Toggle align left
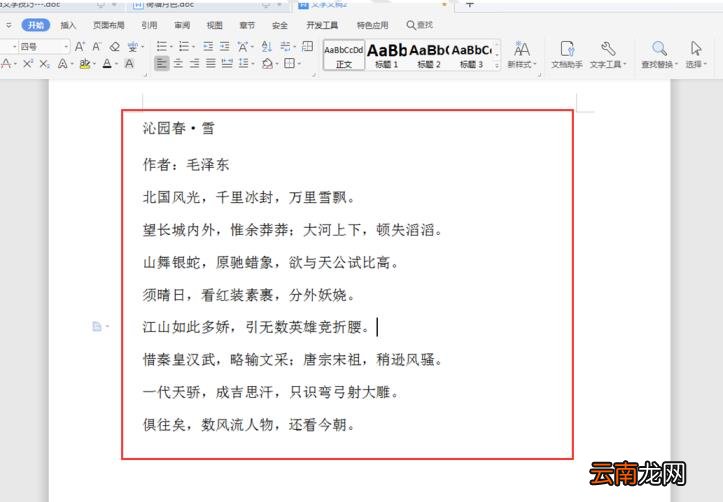This screenshot has height=502, width=723. click(161, 64)
